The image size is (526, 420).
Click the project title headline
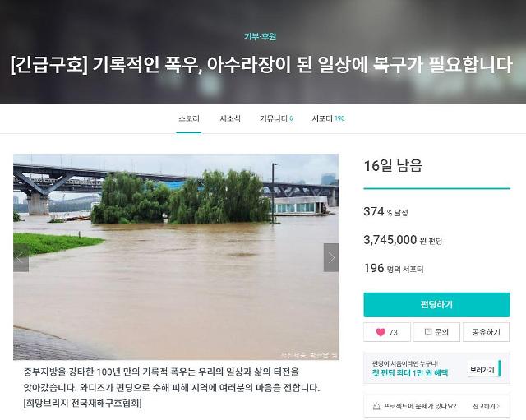click(261, 65)
